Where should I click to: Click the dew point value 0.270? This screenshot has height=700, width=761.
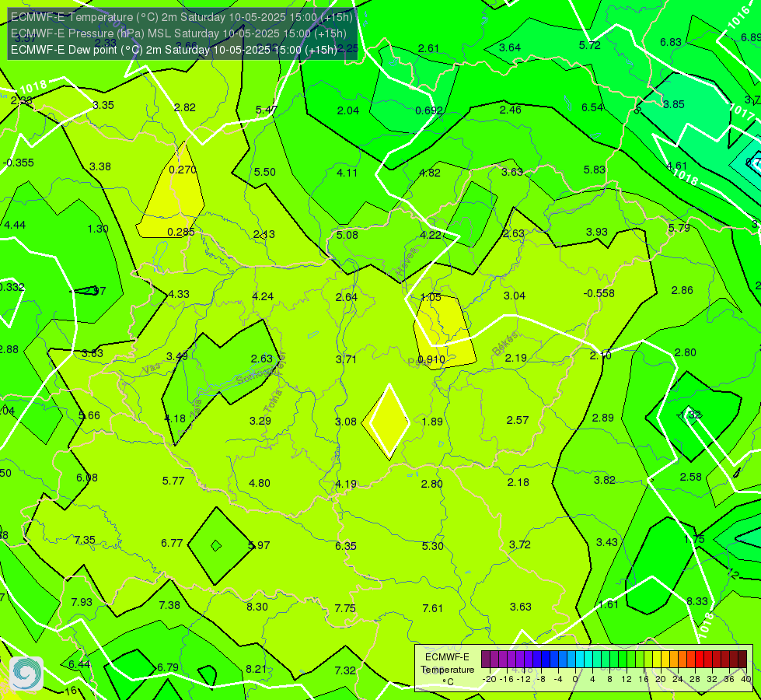[183, 170]
